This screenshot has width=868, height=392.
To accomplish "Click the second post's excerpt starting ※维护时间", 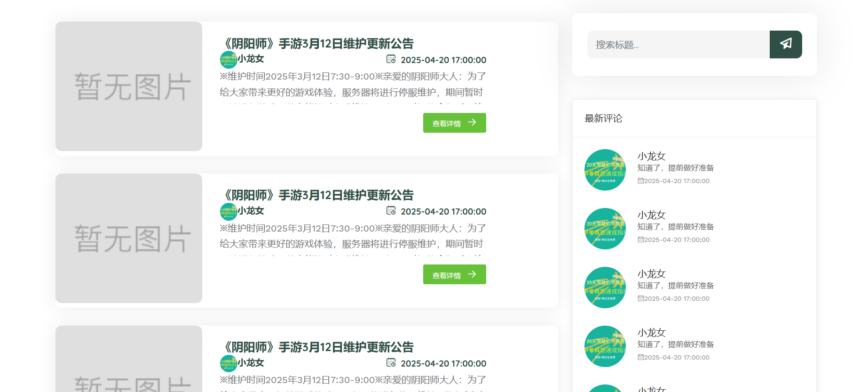I will pos(353,239).
